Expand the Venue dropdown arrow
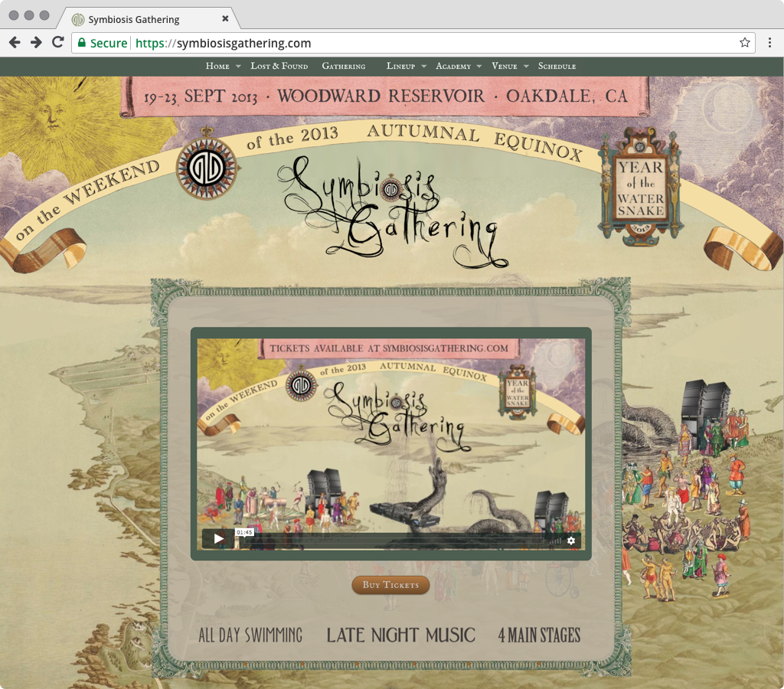 click(526, 67)
